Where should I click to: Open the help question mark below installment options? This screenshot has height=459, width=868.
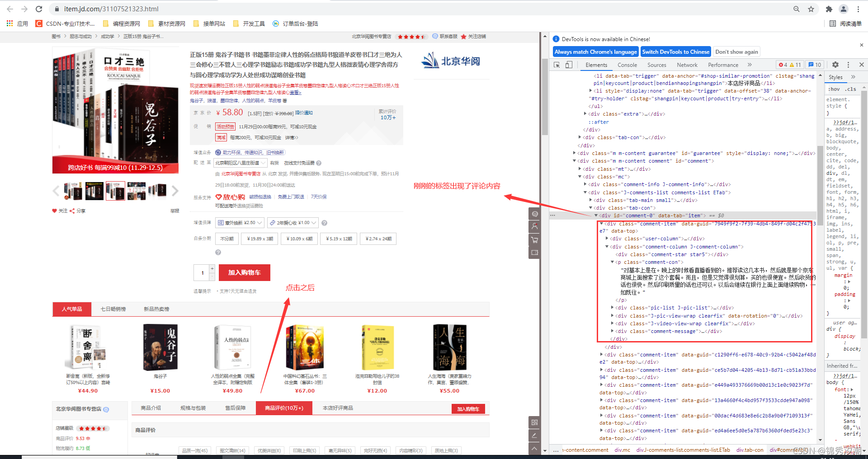218,253
